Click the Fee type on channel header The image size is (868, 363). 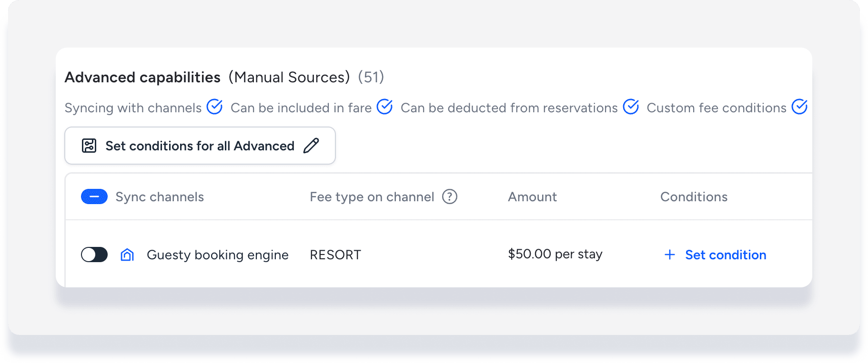pyautogui.click(x=372, y=197)
